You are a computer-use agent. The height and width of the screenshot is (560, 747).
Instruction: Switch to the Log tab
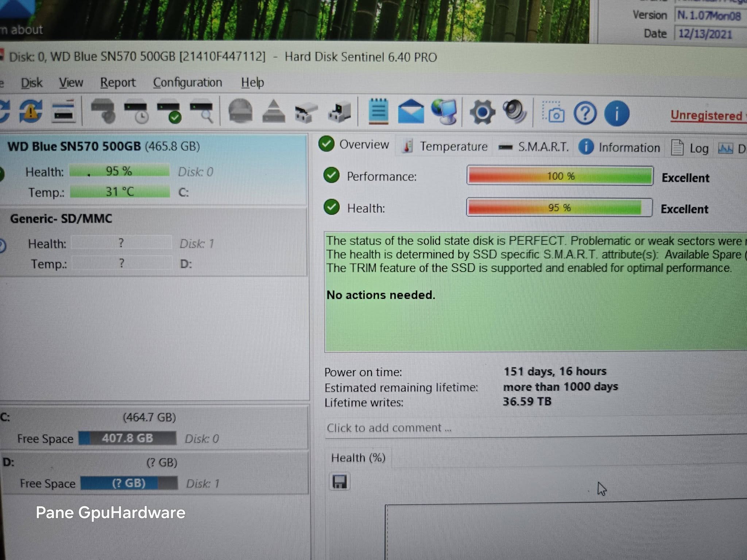tap(690, 148)
